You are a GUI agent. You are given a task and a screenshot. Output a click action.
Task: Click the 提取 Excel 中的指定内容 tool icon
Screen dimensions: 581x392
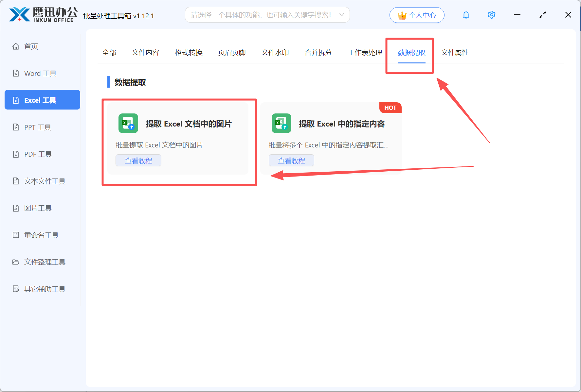point(281,123)
